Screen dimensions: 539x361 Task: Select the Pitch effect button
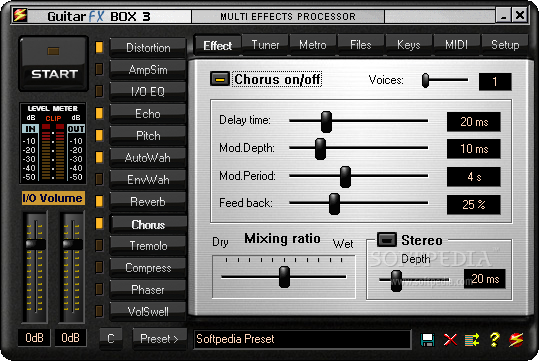click(148, 136)
